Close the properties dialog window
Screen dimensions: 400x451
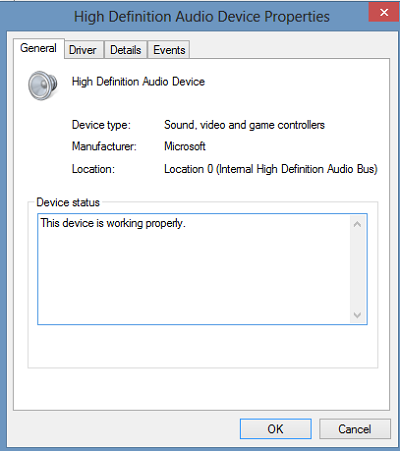[x=384, y=12]
